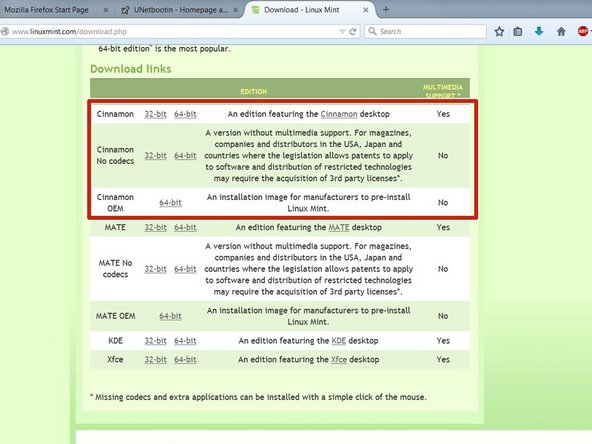
Task: Close the Mozilla Firefox Start Page tab
Action: point(106,10)
